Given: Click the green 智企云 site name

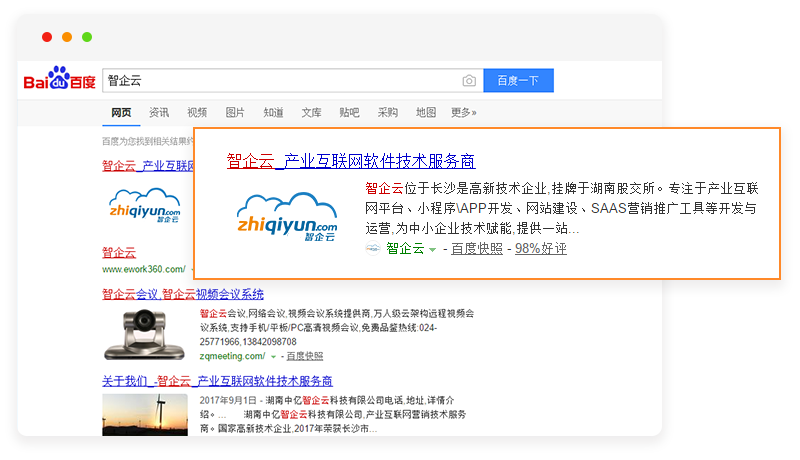Looking at the screenshot, I should [x=405, y=248].
